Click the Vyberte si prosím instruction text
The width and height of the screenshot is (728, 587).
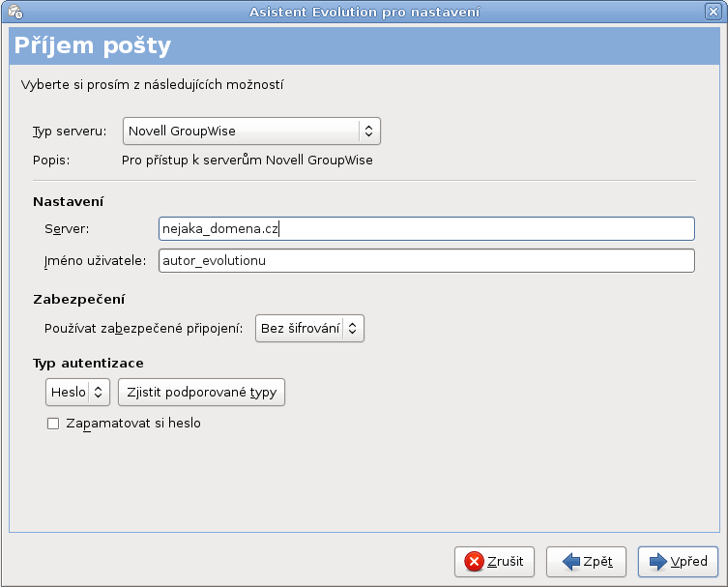(153, 84)
